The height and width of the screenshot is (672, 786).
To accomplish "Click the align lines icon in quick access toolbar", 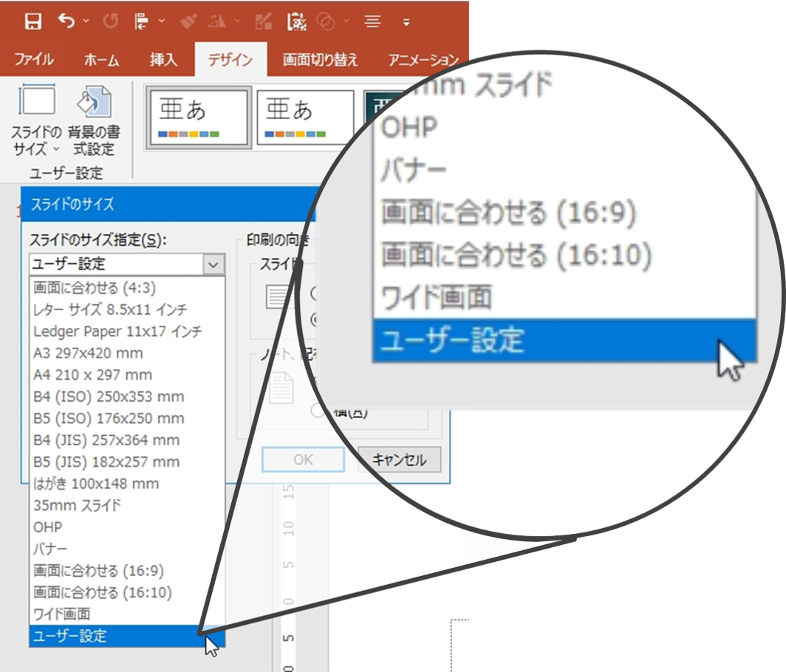I will [x=372, y=21].
